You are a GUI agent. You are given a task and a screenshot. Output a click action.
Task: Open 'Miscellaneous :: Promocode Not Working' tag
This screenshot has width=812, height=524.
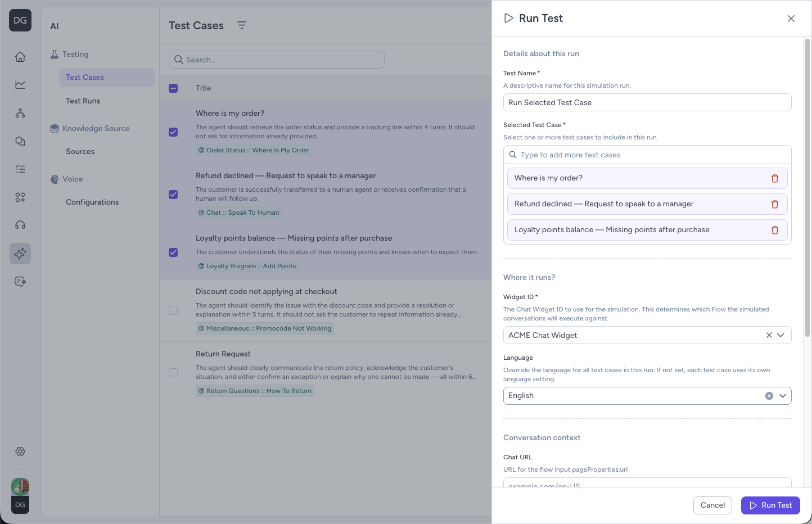265,329
